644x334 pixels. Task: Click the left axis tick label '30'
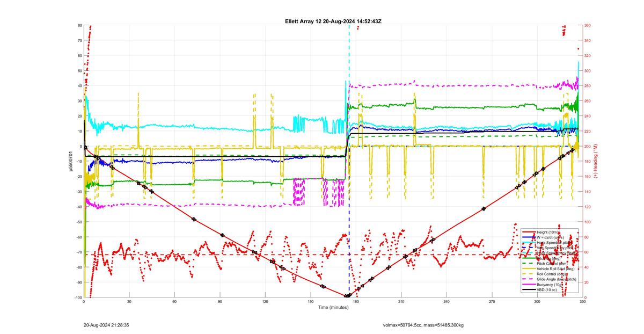pos(79,101)
